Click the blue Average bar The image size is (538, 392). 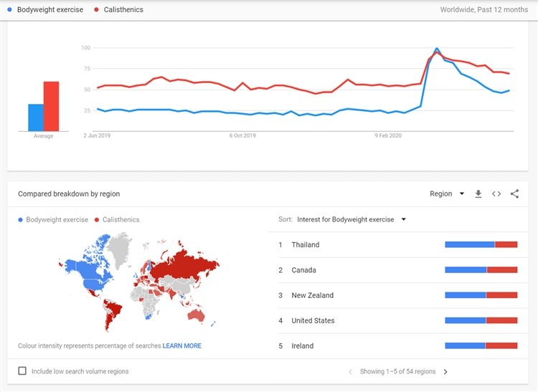pyautogui.click(x=36, y=118)
